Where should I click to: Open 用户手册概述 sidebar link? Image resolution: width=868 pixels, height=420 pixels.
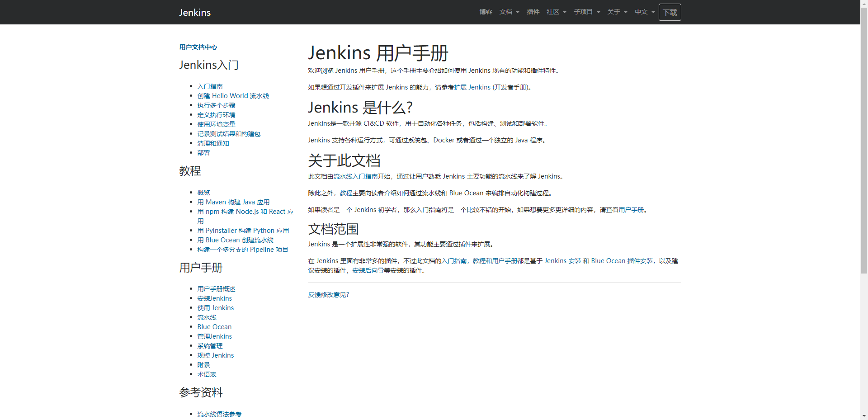(216, 289)
